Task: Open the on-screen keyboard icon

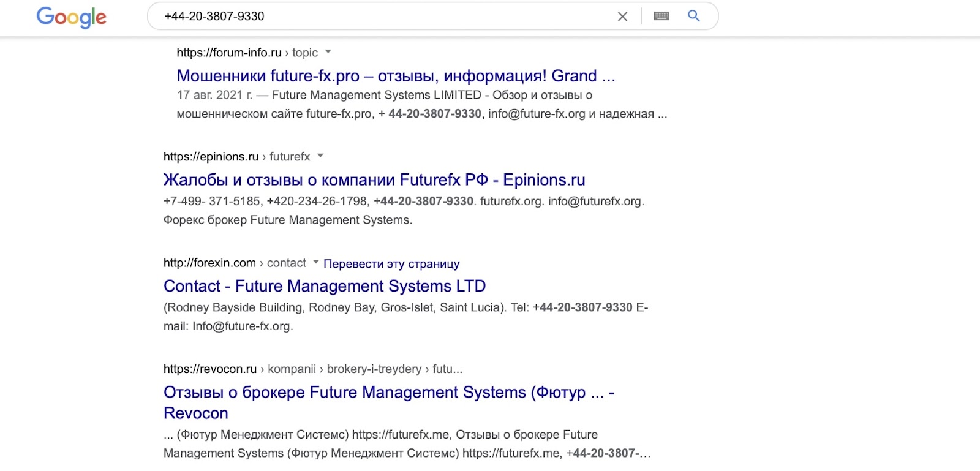Action: [x=661, y=16]
